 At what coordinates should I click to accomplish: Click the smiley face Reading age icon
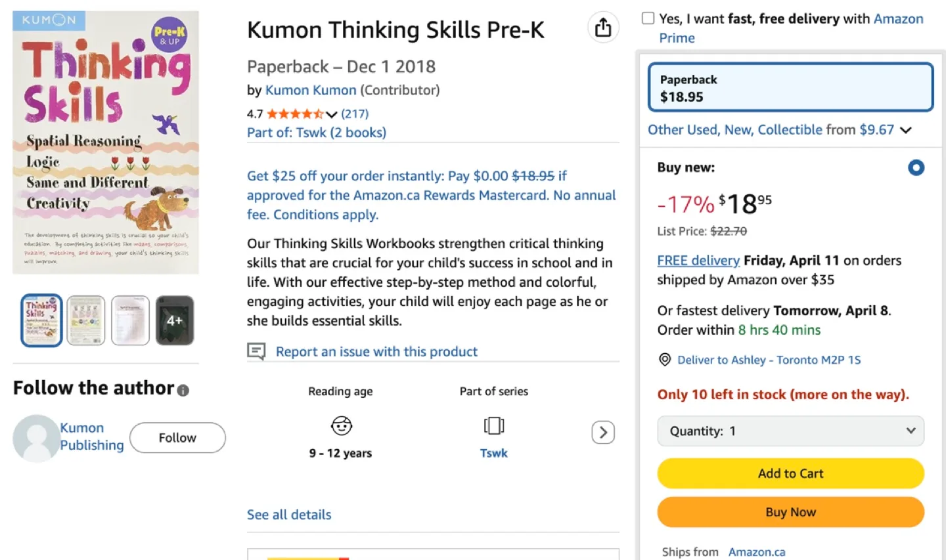pyautogui.click(x=340, y=425)
